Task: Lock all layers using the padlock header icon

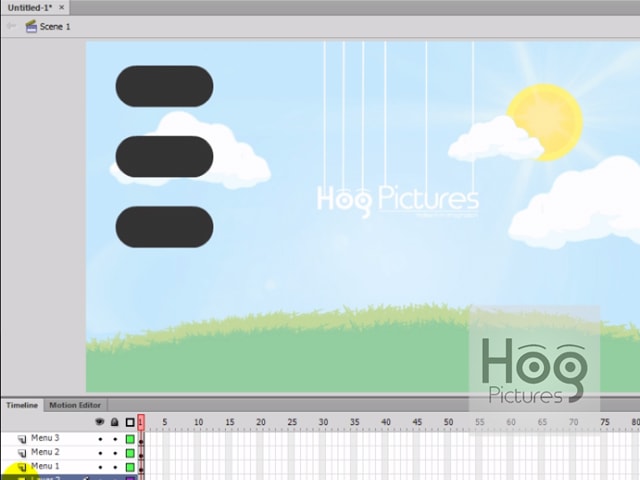Action: (x=115, y=422)
